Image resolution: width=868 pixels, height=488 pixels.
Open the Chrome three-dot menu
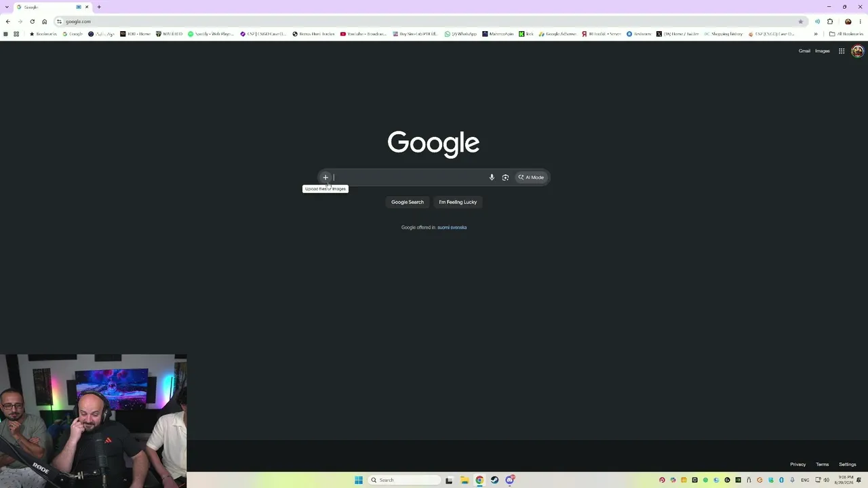[x=860, y=22]
